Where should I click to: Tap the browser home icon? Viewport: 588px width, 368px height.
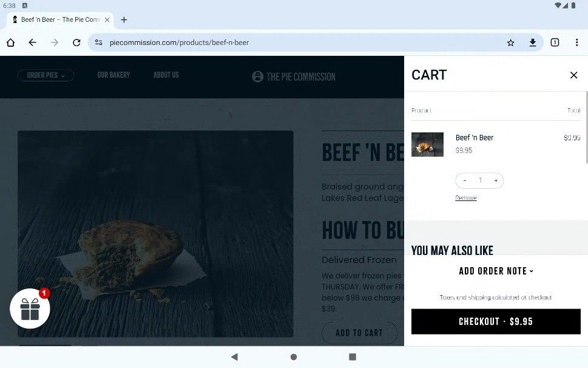point(10,43)
